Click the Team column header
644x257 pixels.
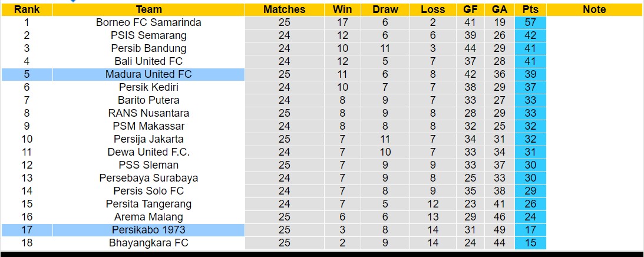click(148, 9)
